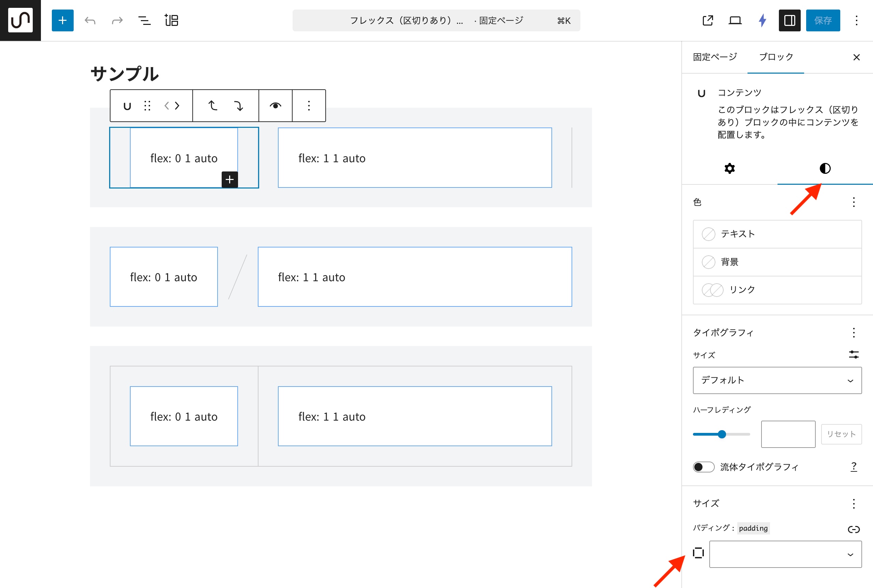The image size is (873, 588).
Task: Adjust the ハーフレディング slider handle
Action: coord(722,434)
